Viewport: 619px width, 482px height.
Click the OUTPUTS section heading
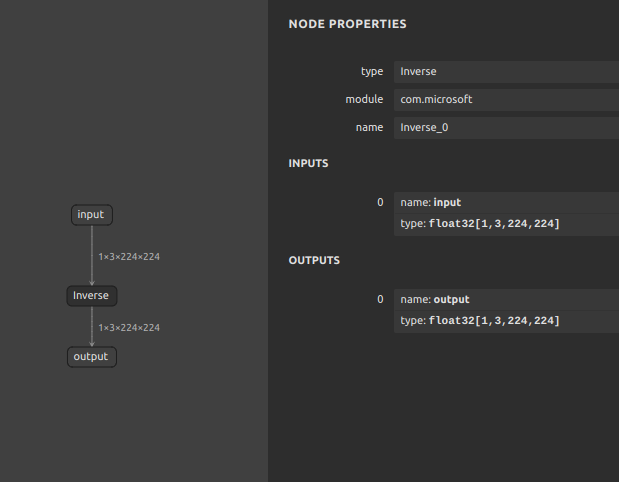pos(314,261)
